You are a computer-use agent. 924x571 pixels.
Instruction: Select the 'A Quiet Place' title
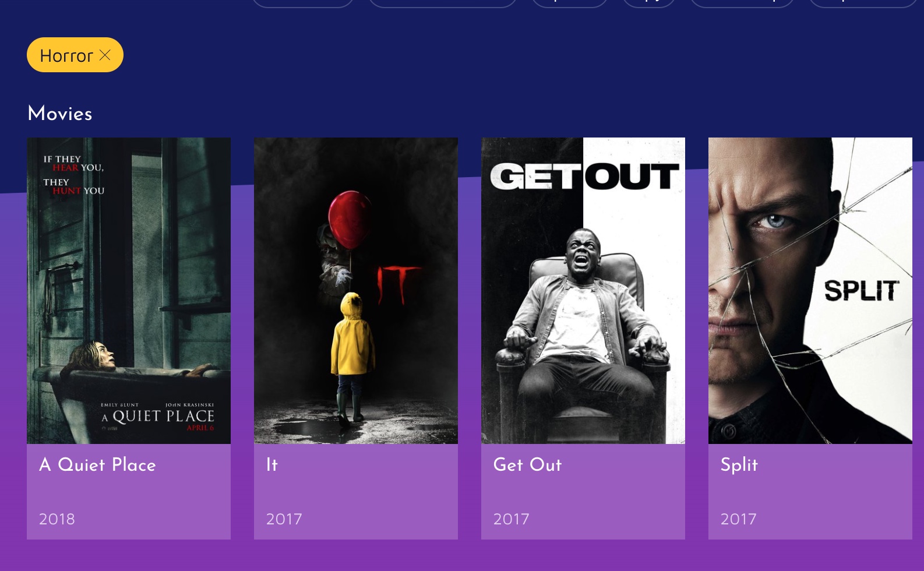click(x=97, y=465)
